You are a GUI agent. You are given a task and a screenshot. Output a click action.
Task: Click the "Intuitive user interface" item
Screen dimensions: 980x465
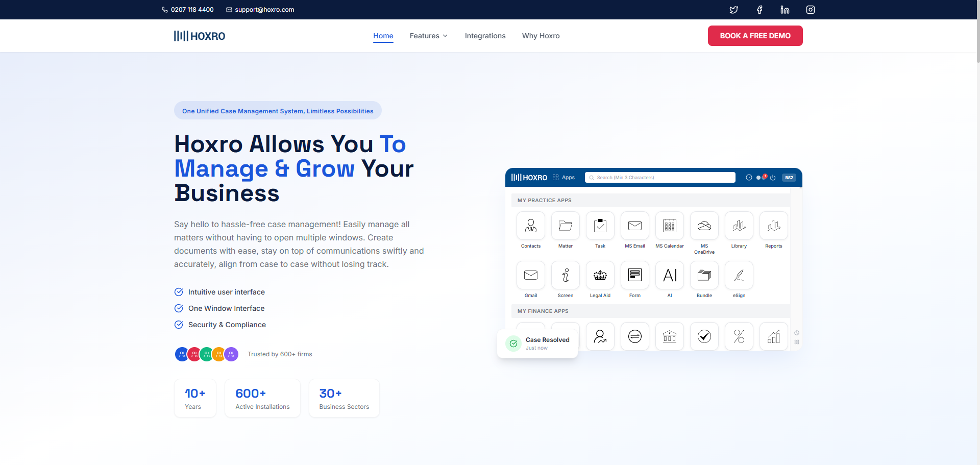pos(219,292)
